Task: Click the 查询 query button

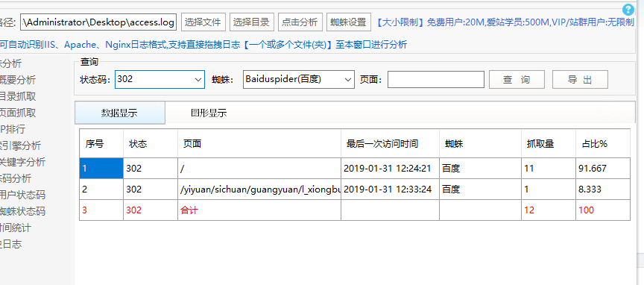Action: [517, 79]
